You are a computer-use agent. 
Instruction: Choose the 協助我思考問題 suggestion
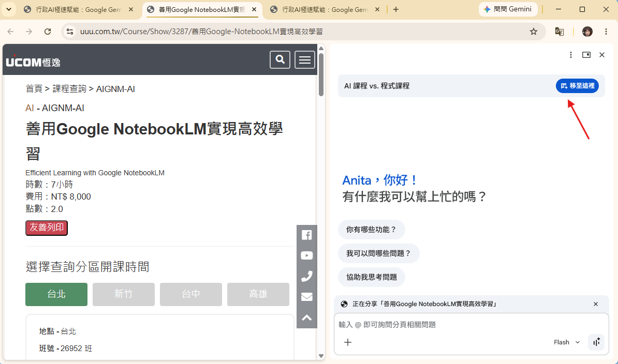371,277
